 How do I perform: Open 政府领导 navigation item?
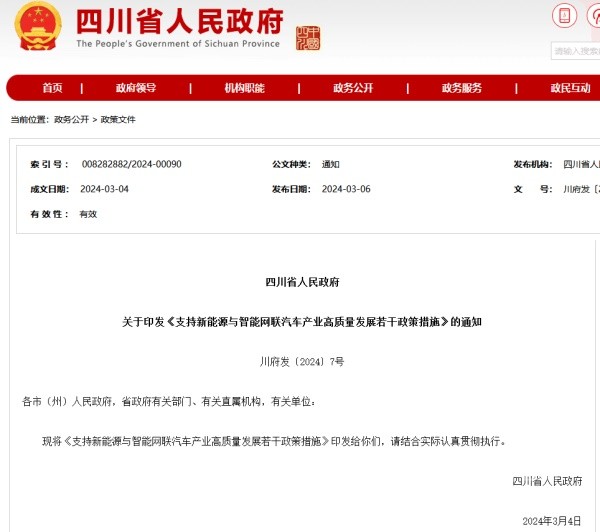[x=136, y=88]
